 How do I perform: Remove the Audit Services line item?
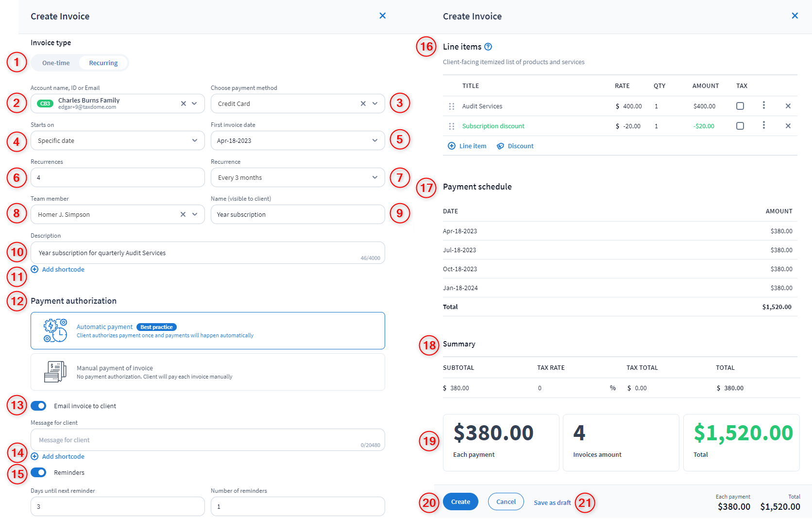click(x=788, y=106)
